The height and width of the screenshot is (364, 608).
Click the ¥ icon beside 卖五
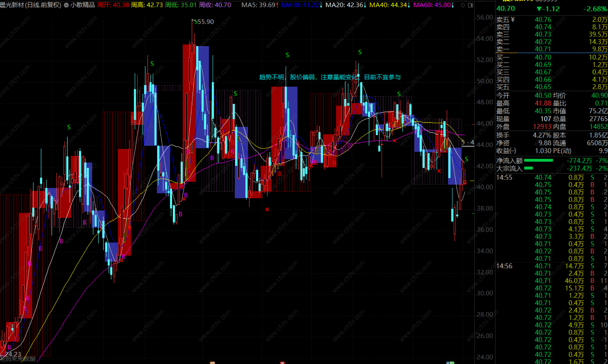[x=513, y=20]
